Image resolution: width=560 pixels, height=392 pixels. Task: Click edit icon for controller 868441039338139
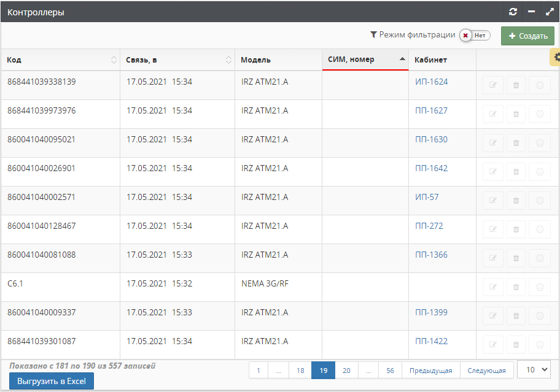pyautogui.click(x=492, y=85)
